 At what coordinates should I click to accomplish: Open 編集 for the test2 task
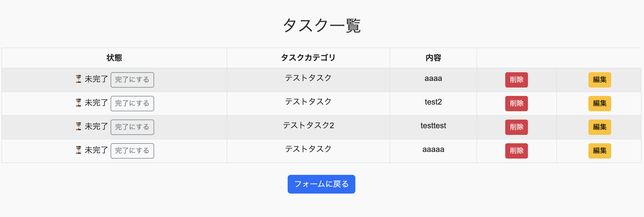pyautogui.click(x=600, y=104)
